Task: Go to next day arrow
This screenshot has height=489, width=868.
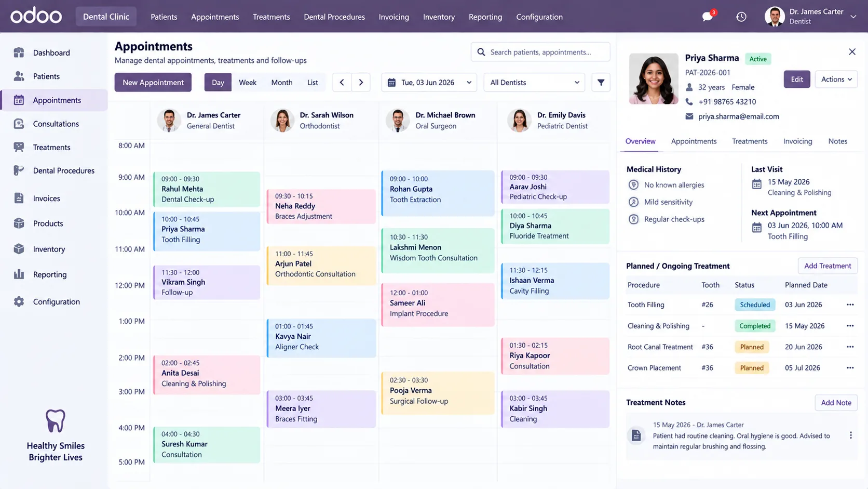Action: click(361, 82)
